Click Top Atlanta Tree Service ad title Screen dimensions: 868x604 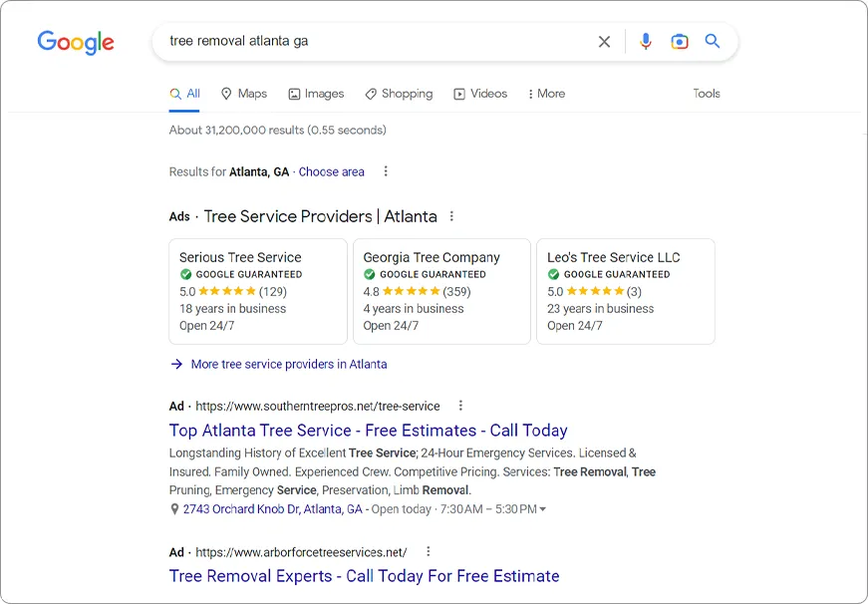click(368, 431)
